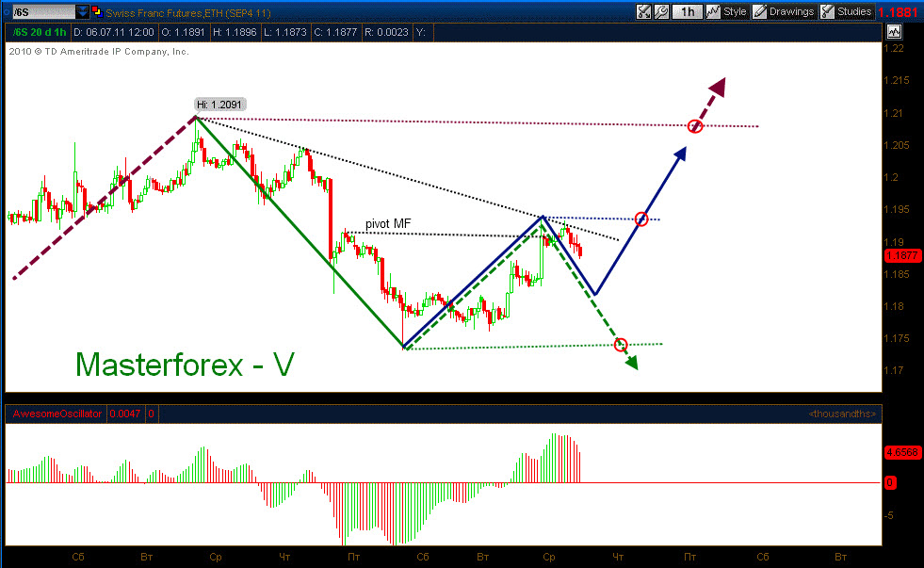
Task: Click the 1.195 price axis label
Action: click(x=897, y=210)
